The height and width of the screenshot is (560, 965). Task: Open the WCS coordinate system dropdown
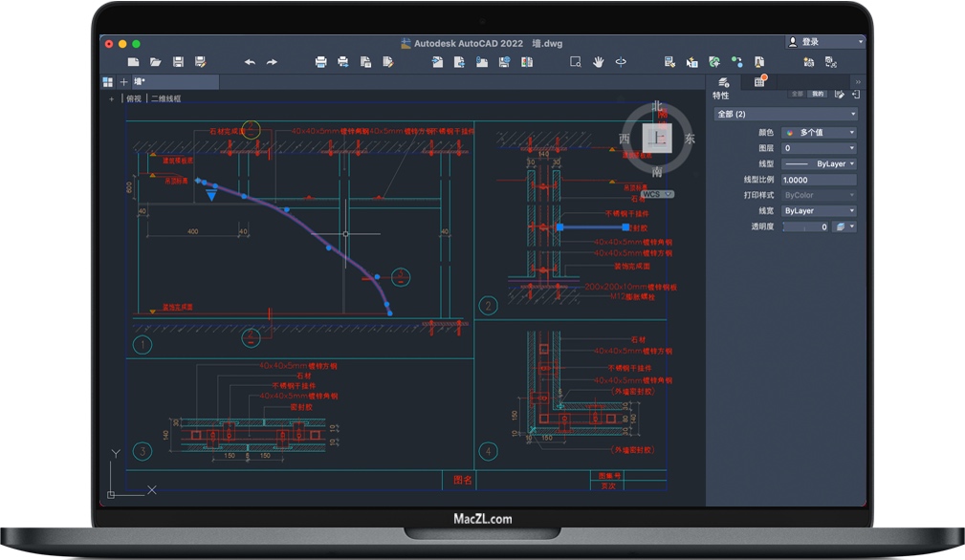(x=657, y=194)
